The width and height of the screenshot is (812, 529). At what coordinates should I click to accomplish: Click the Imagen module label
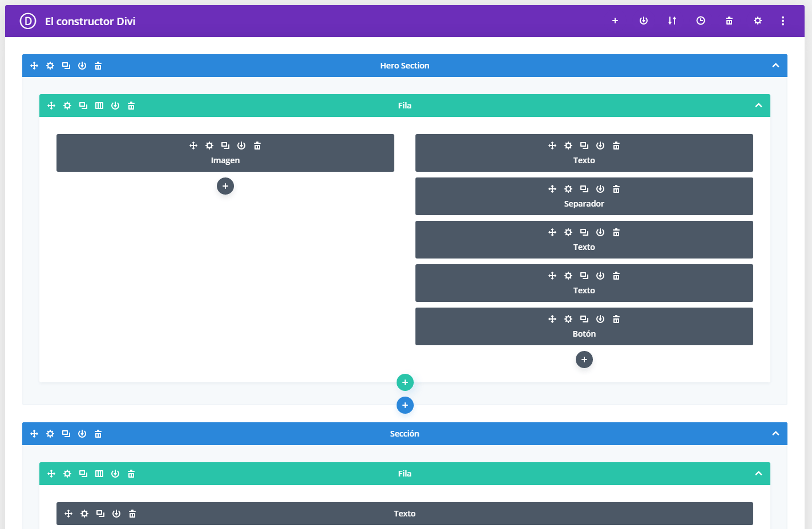point(225,160)
